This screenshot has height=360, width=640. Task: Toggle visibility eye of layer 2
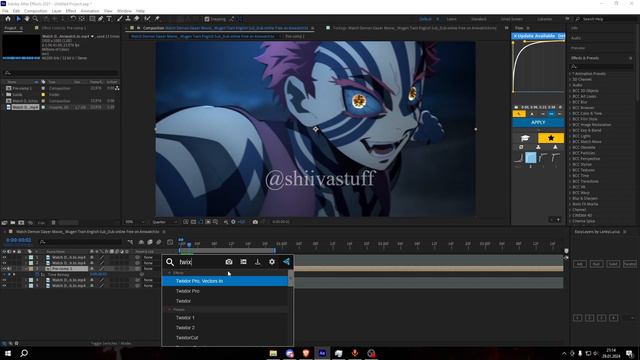[x=4, y=263]
